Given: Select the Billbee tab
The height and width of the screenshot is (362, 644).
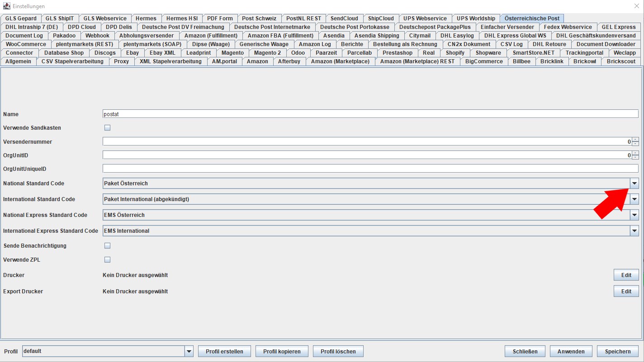Looking at the screenshot, I should point(521,61).
